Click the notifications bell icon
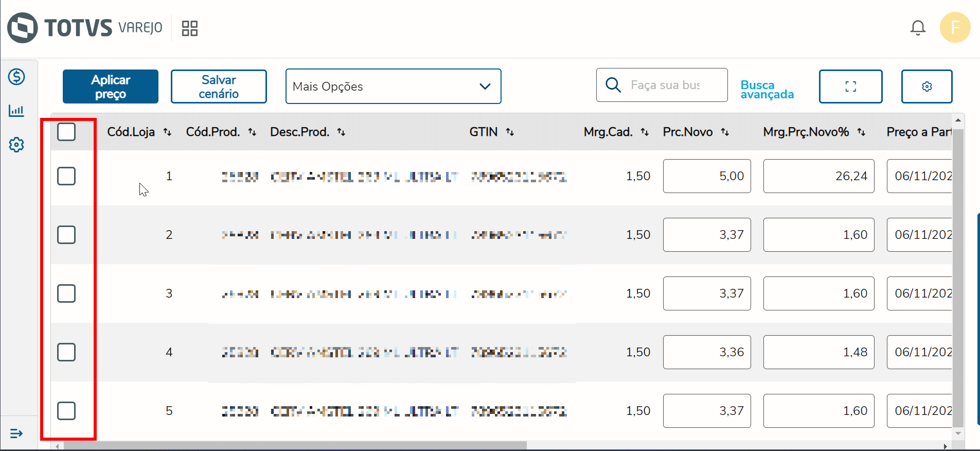The image size is (980, 451). (x=918, y=28)
